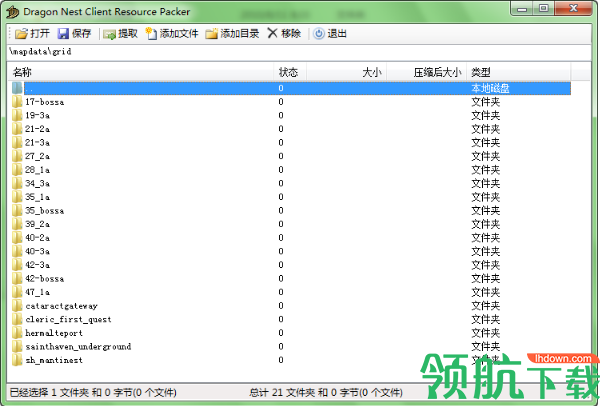The width and height of the screenshot is (600, 406).
Task: Minimize the Resource Packer window
Action: [x=523, y=9]
